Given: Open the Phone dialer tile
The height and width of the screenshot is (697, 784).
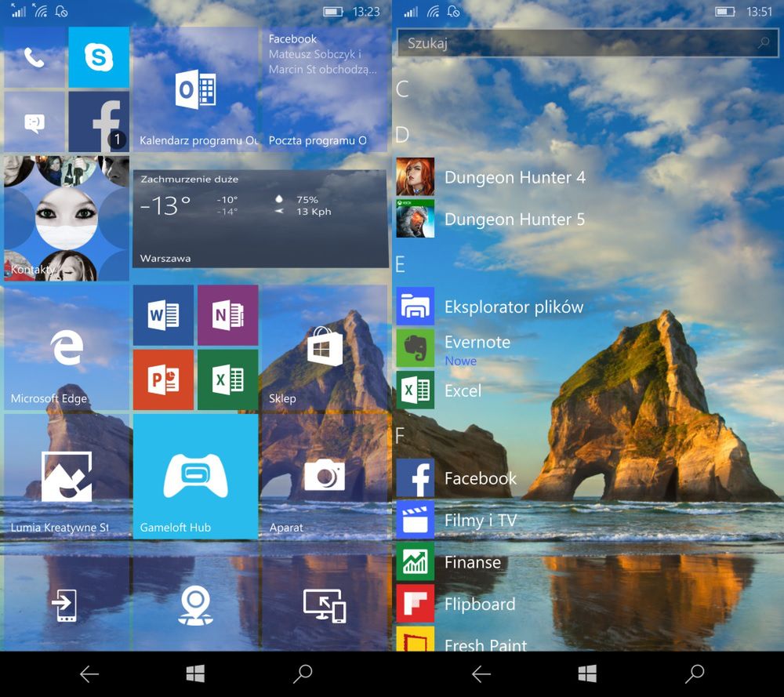Looking at the screenshot, I should coord(34,57).
